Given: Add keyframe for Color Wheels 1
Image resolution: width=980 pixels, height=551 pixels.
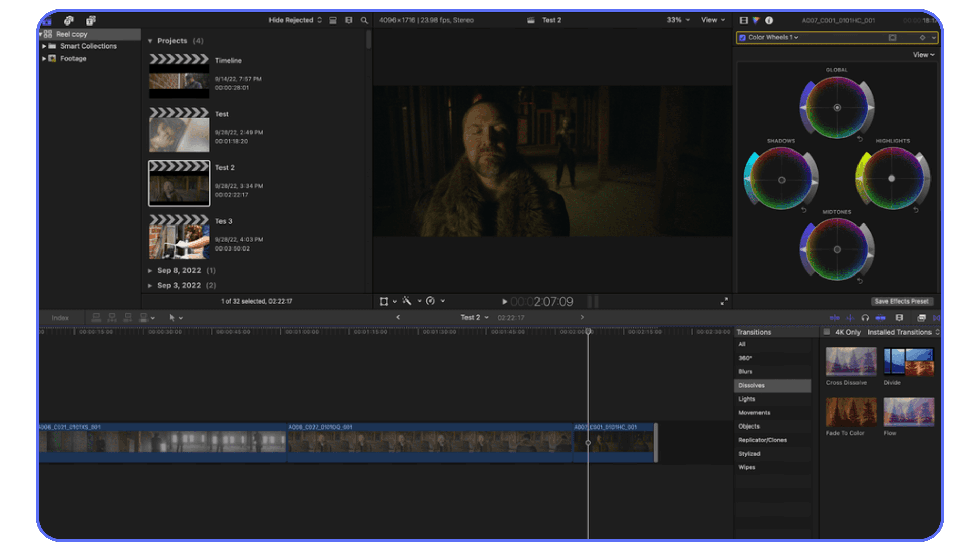Looking at the screenshot, I should (x=922, y=38).
